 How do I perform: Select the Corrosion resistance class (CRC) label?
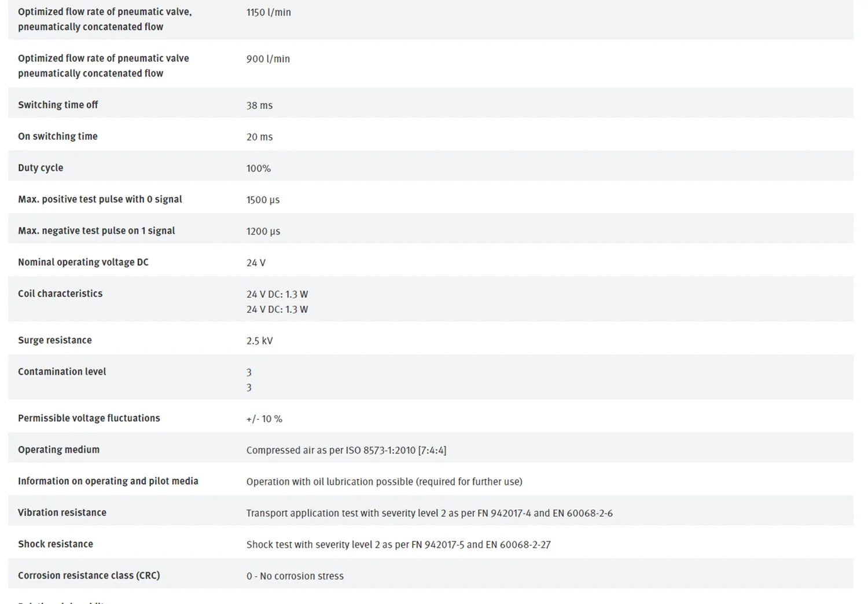[89, 576]
